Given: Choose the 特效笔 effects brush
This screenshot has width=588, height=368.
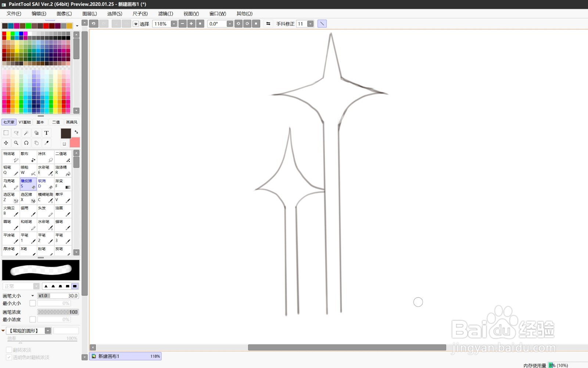Looking at the screenshot, I should click(x=11, y=157).
